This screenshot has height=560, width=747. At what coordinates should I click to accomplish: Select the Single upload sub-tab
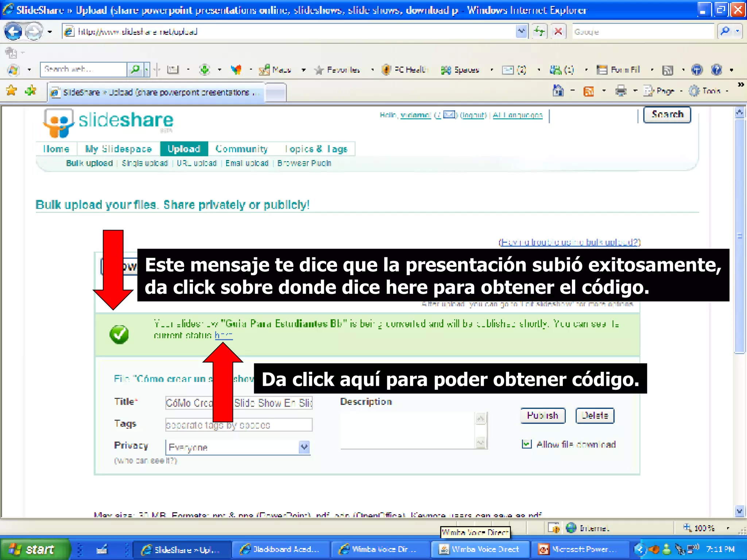[x=145, y=163]
